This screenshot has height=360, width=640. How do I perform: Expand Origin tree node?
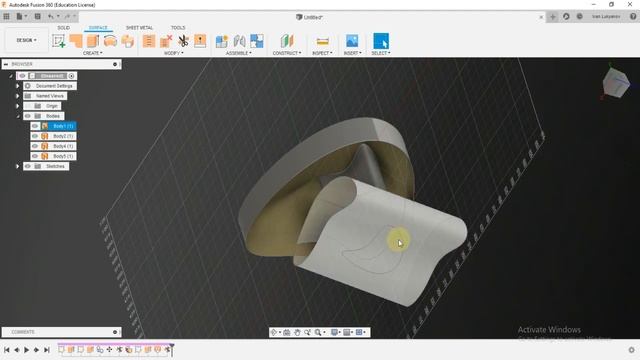pyautogui.click(x=18, y=106)
